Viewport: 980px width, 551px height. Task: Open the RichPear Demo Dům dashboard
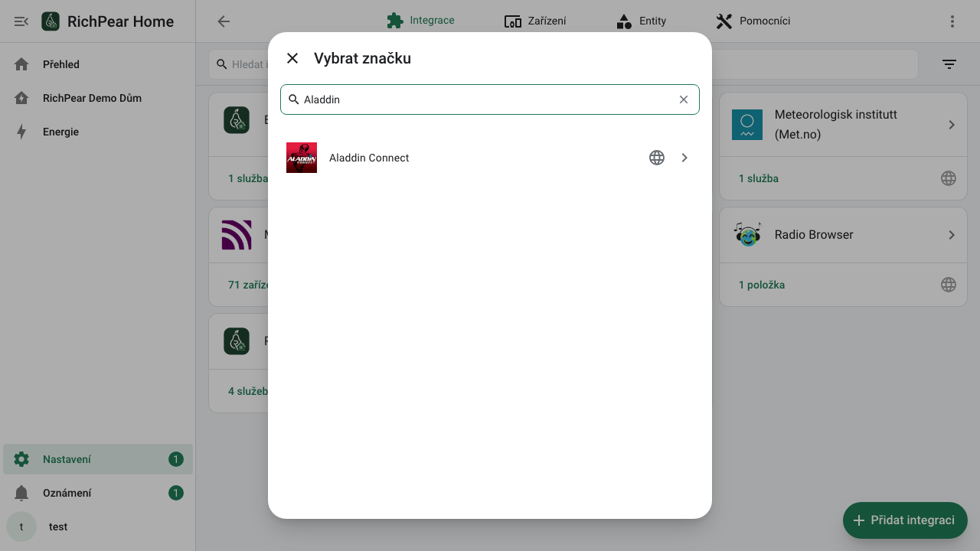point(98,98)
